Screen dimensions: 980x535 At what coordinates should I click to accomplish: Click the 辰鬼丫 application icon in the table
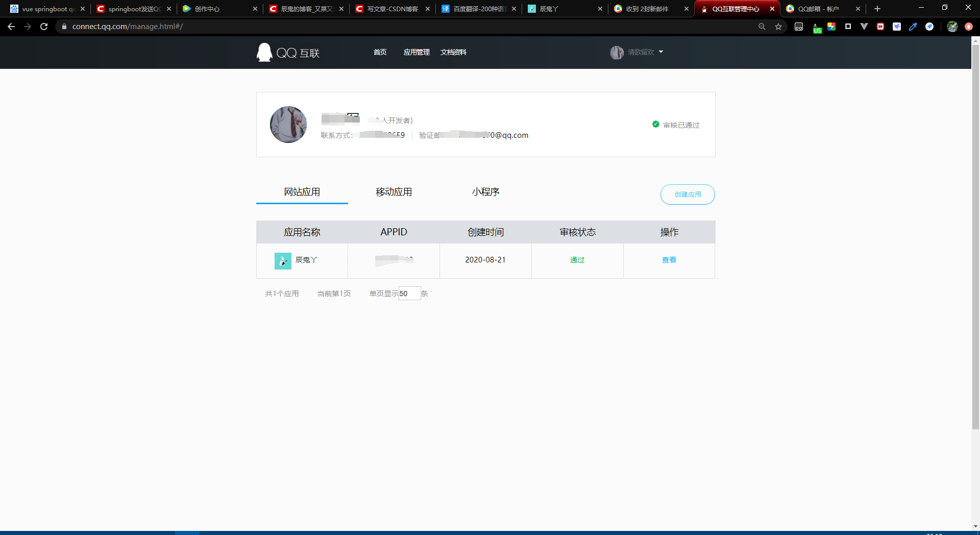[x=283, y=261]
